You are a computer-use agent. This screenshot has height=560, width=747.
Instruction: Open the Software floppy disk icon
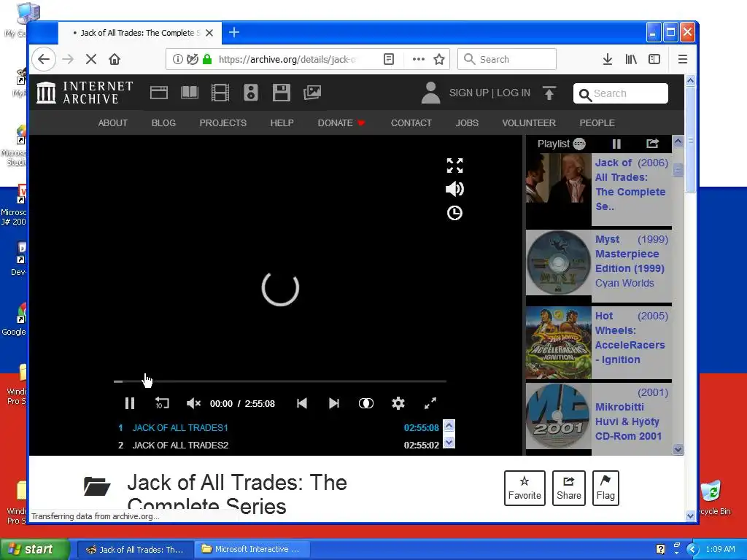tap(282, 93)
